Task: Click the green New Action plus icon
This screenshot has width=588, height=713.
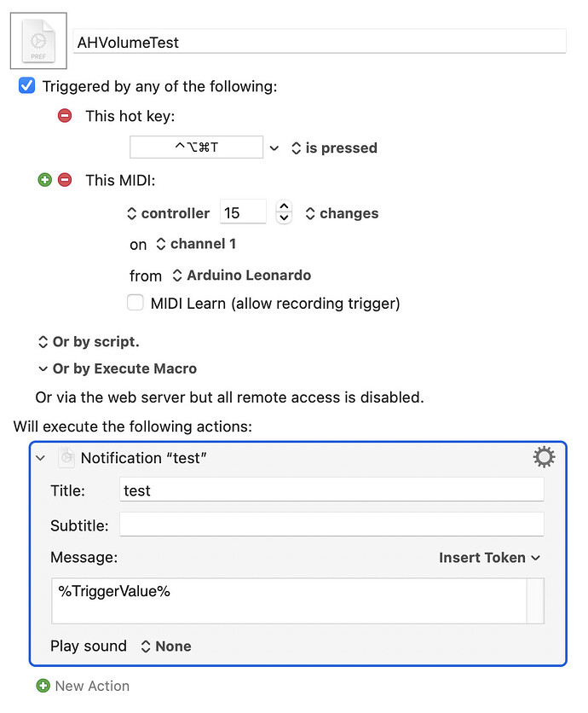Action: [43, 685]
